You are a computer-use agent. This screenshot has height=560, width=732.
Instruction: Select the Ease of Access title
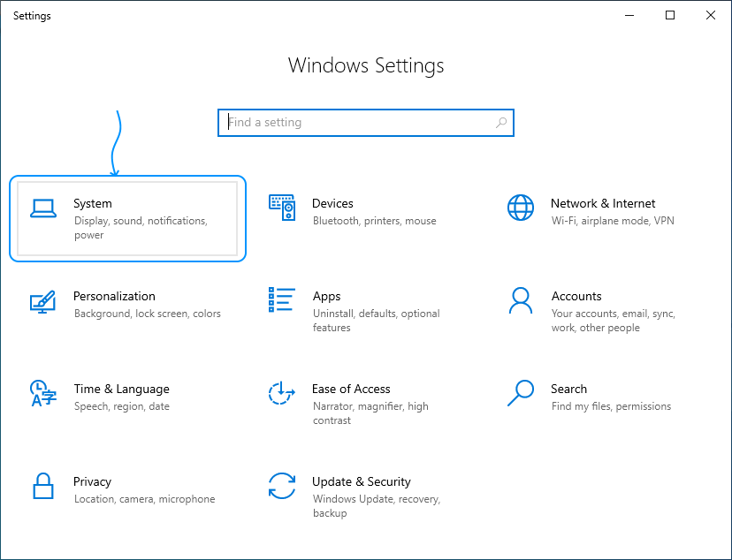351,390
